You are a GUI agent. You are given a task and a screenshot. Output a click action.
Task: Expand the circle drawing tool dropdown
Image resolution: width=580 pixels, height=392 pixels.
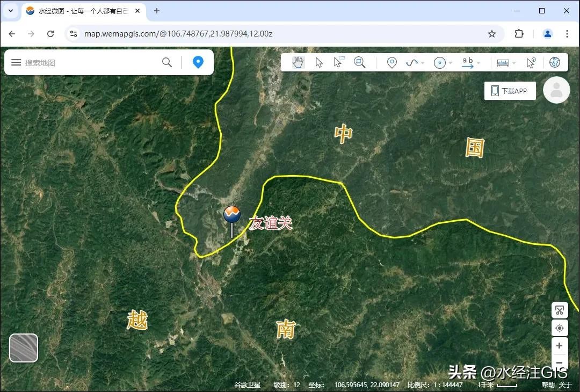pyautogui.click(x=451, y=63)
